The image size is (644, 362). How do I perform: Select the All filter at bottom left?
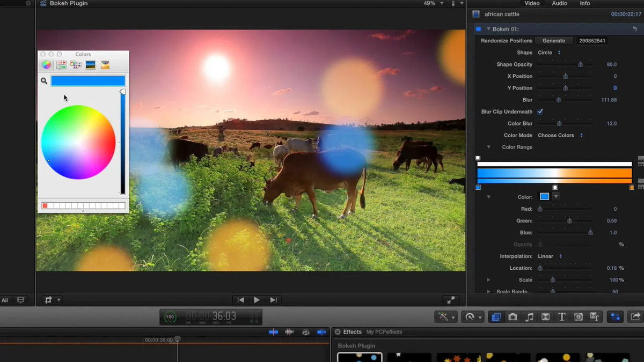(x=5, y=300)
